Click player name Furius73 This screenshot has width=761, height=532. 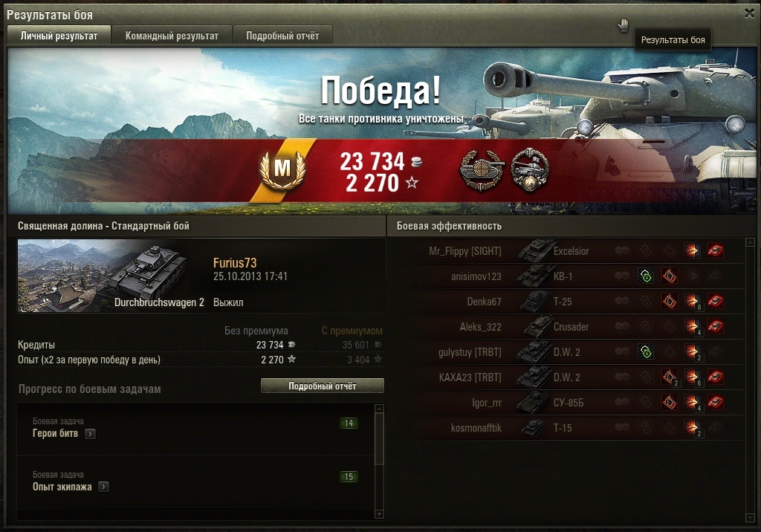(235, 262)
